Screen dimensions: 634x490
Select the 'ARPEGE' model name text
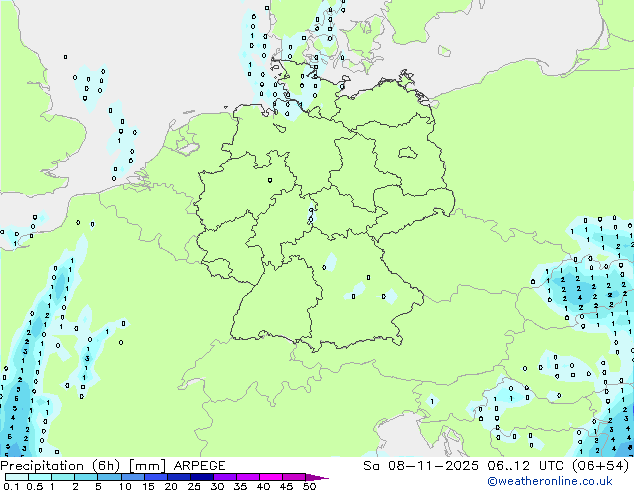coord(199,466)
